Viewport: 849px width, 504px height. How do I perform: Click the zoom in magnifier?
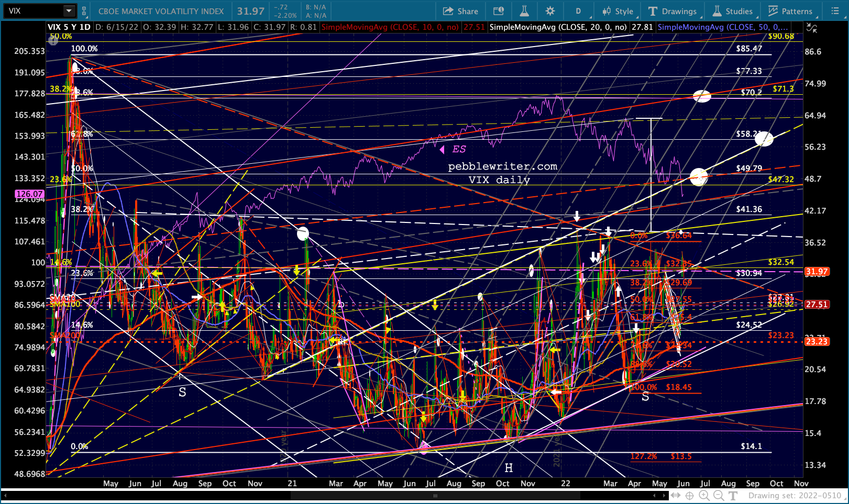pyautogui.click(x=704, y=496)
